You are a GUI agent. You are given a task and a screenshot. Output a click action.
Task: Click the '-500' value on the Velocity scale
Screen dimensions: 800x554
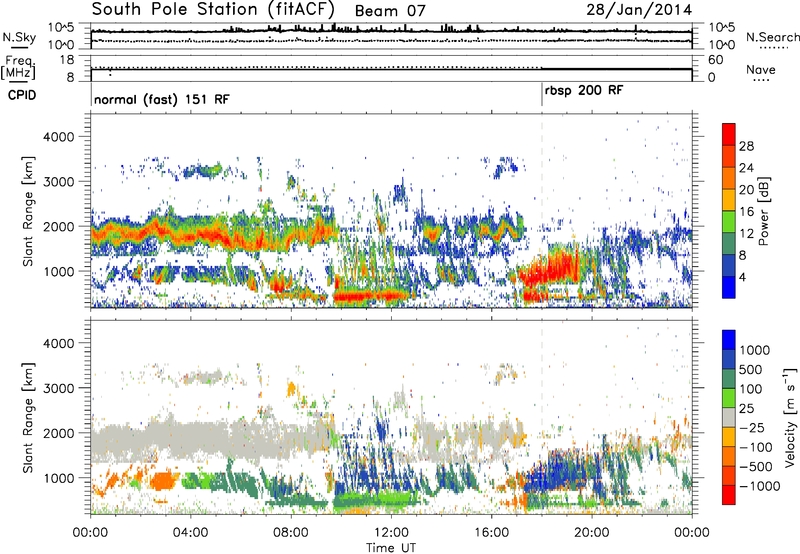tap(755, 467)
